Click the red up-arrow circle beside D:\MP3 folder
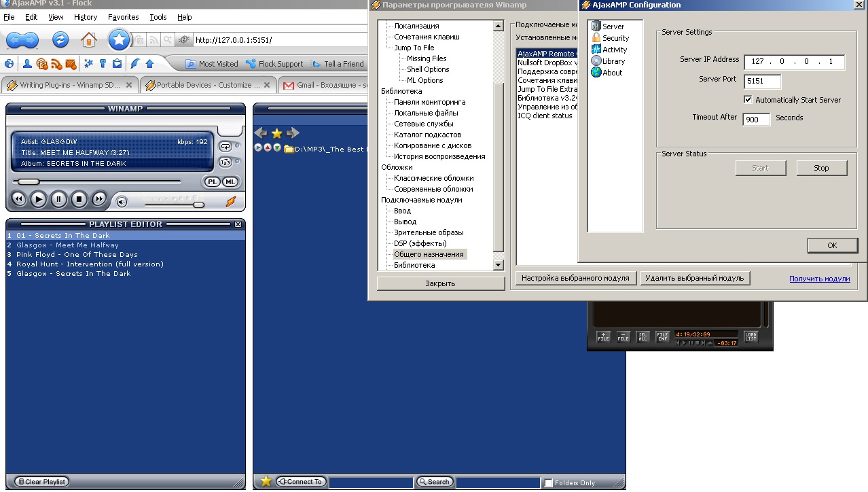 (x=268, y=148)
